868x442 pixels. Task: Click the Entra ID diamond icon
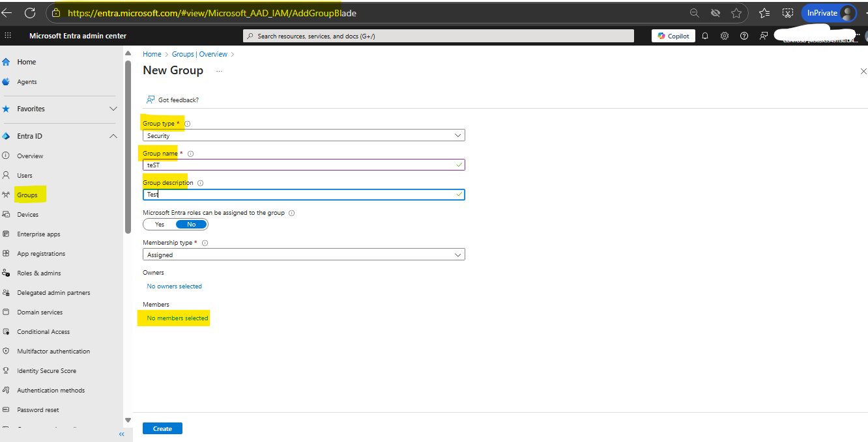point(6,136)
